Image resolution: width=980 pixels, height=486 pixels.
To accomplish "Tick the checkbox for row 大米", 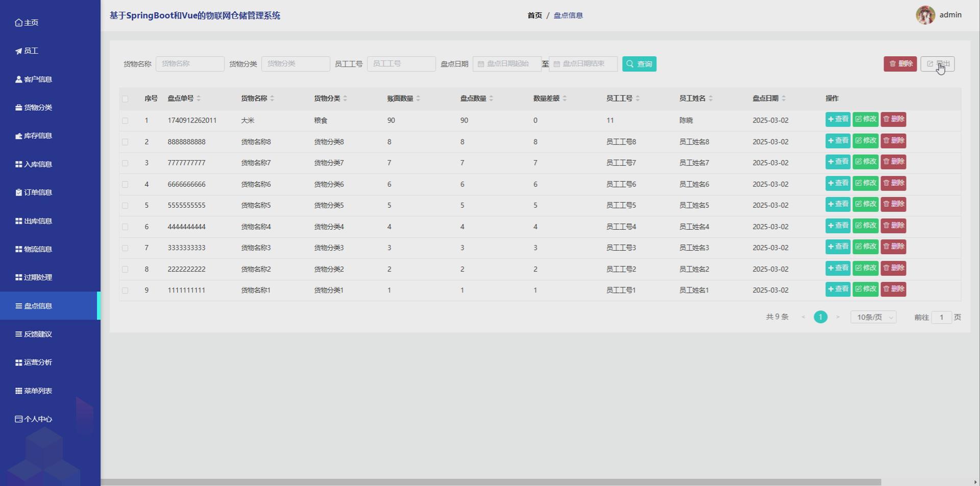I will (126, 120).
